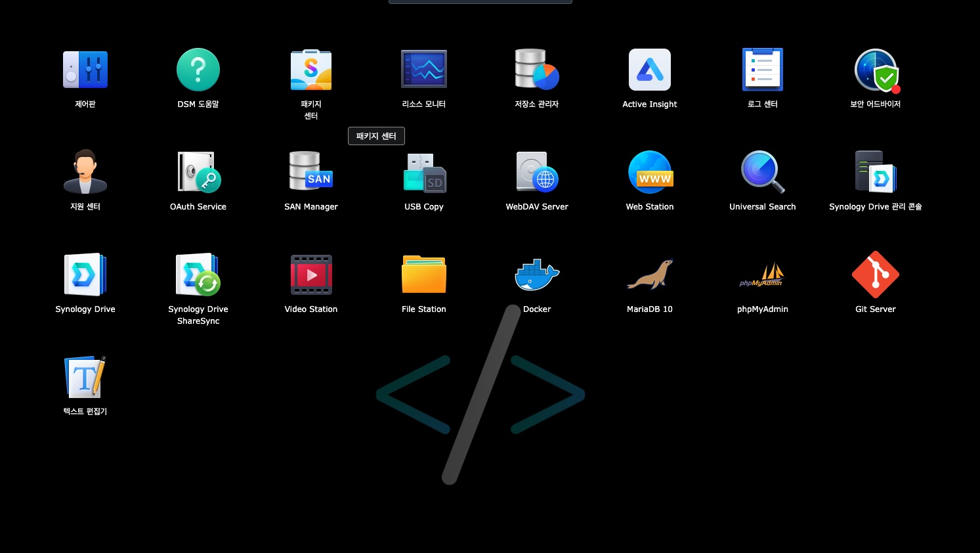Open the 로그 센터 log center
This screenshot has height=553, width=980.
pyautogui.click(x=763, y=70)
